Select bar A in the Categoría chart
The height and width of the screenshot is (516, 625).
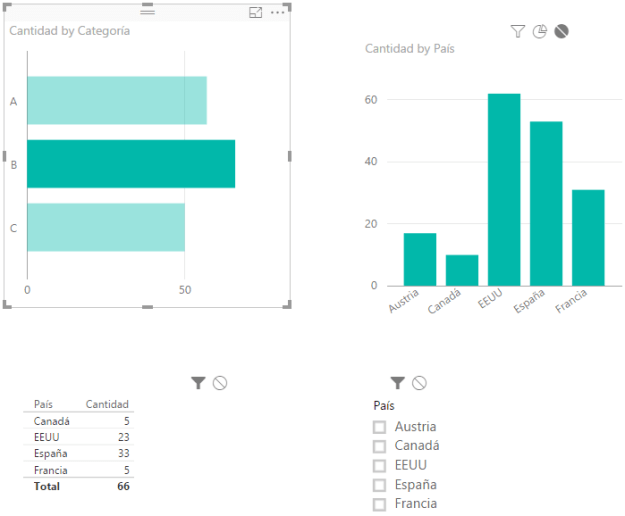pos(116,100)
